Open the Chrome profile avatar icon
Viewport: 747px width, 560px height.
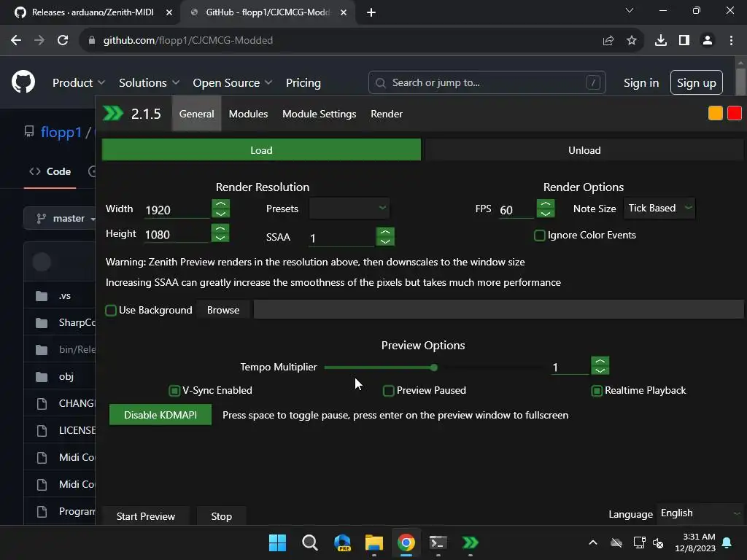[x=708, y=41]
